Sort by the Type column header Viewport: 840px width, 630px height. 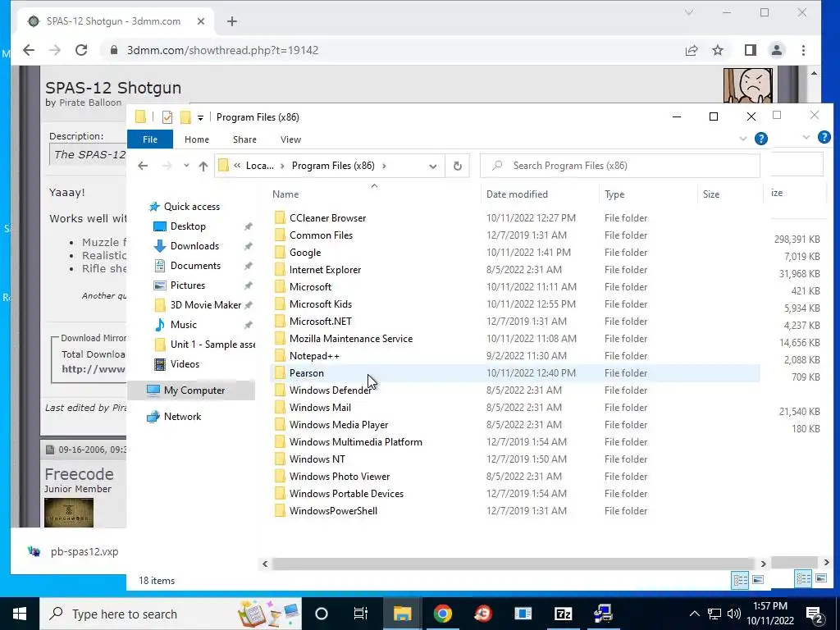click(x=648, y=194)
